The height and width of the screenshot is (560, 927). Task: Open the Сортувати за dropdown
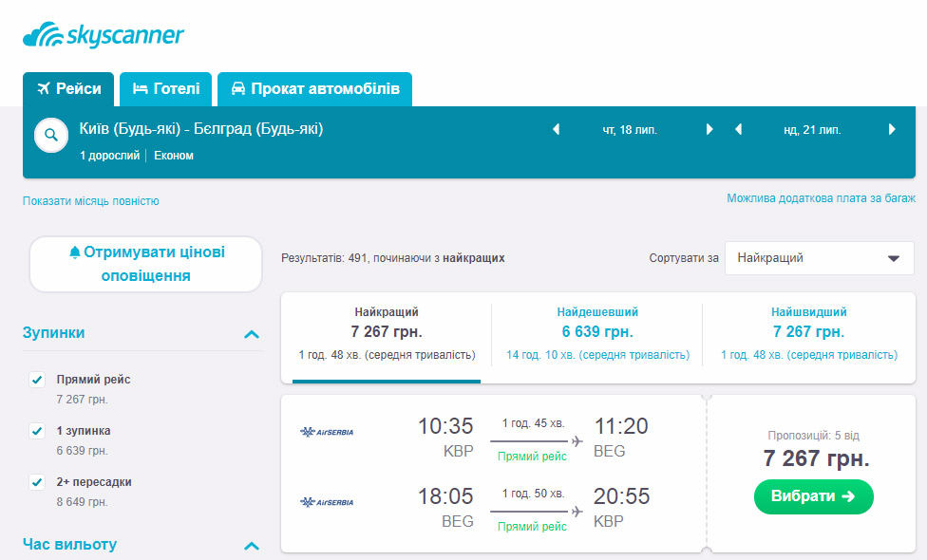[820, 258]
